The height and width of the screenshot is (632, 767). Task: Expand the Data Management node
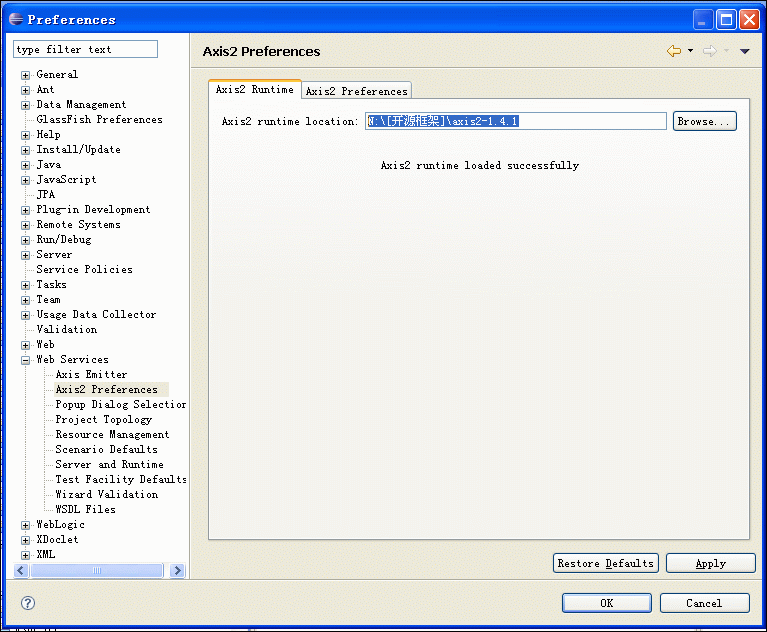pos(25,105)
